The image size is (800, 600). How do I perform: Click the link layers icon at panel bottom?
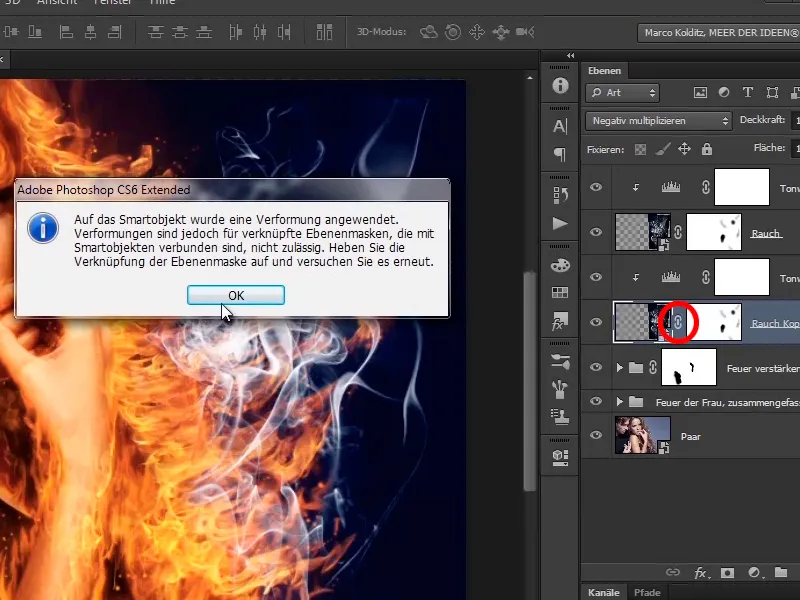click(x=673, y=572)
